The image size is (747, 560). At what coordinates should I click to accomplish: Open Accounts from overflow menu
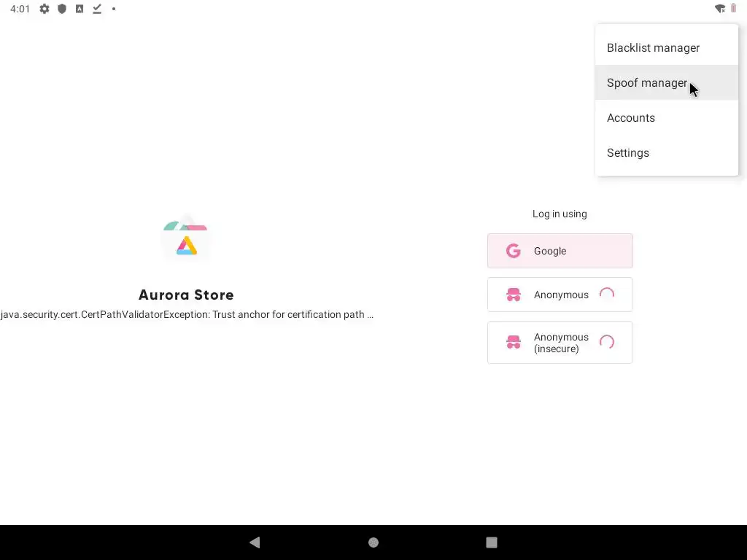click(x=667, y=117)
